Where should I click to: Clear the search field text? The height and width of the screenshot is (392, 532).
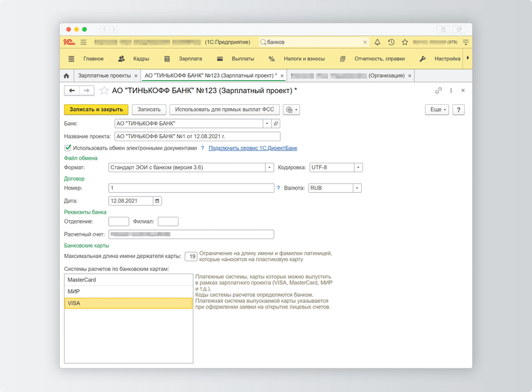(364, 42)
